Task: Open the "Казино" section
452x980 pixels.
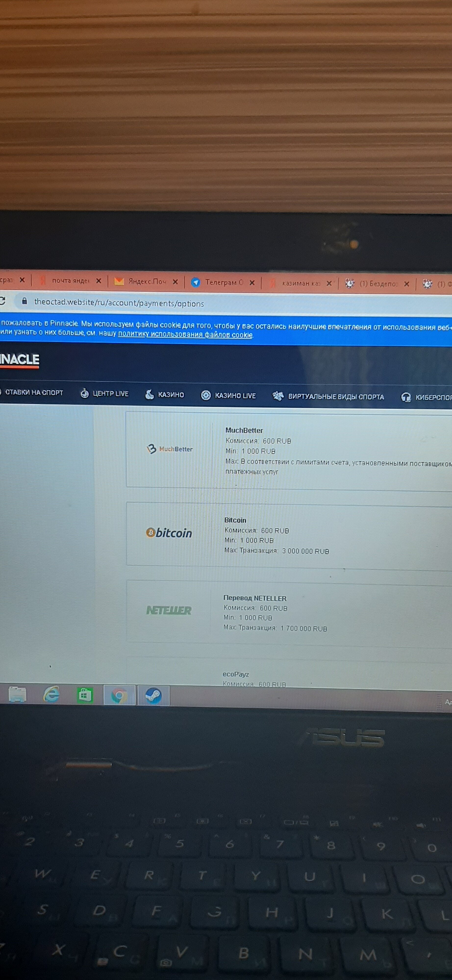Action: click(164, 394)
